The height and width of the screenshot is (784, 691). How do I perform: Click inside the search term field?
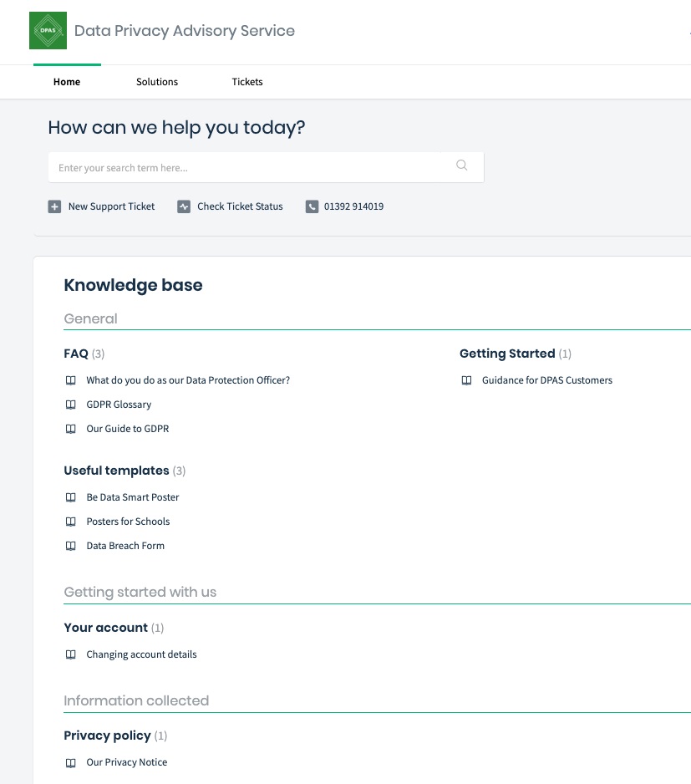point(251,166)
